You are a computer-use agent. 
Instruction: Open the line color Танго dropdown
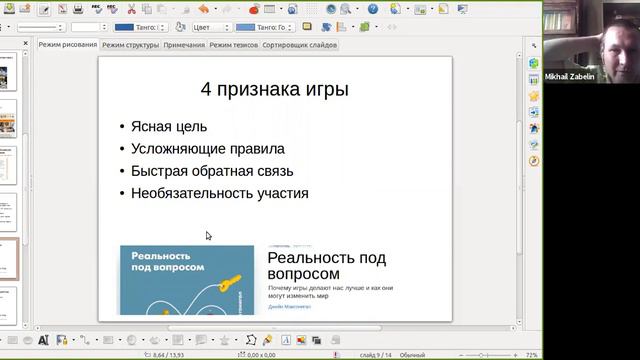(140, 27)
